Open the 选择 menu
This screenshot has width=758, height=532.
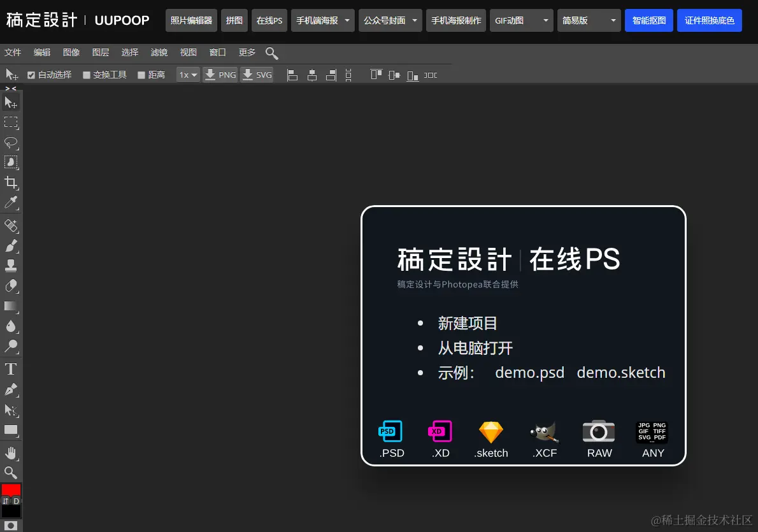[129, 52]
